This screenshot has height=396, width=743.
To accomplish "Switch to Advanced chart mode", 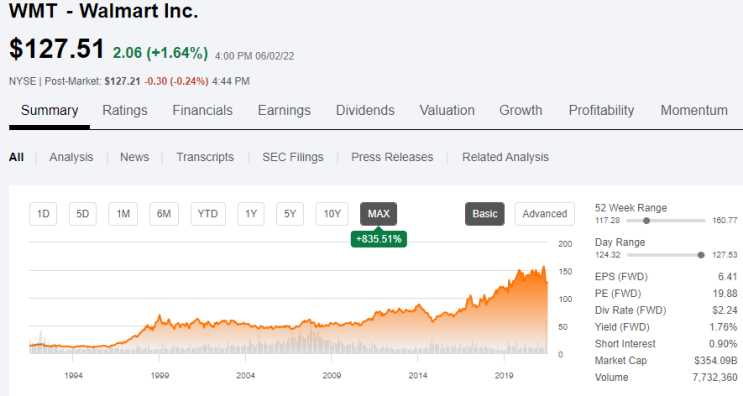I will 544,214.
